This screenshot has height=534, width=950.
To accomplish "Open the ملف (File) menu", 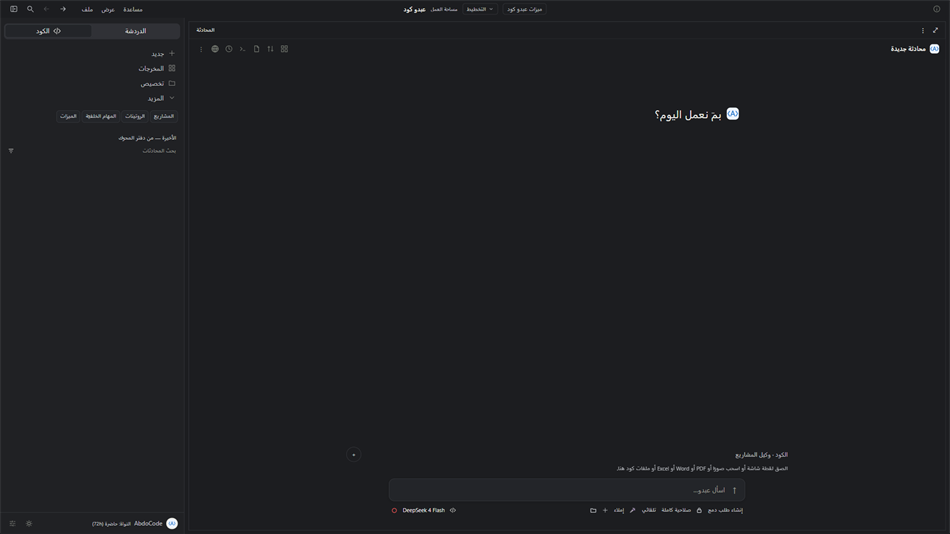I will pyautogui.click(x=87, y=10).
